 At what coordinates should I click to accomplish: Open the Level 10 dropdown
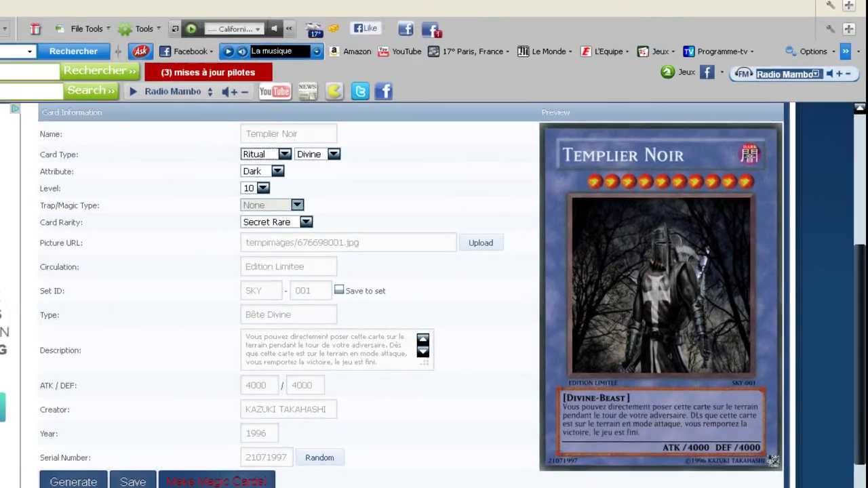pos(255,188)
